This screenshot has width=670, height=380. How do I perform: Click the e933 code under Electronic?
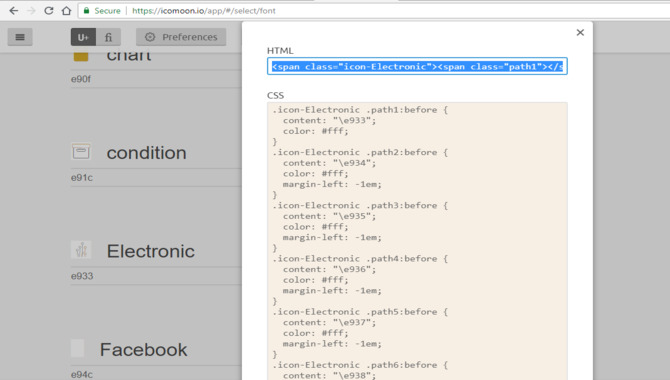pos(82,276)
